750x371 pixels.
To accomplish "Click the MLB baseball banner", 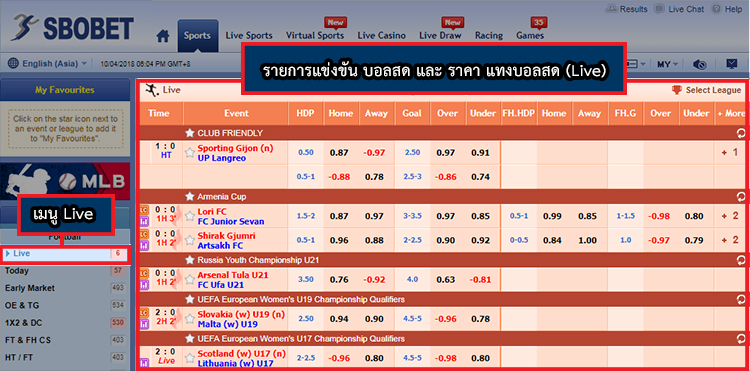I will (65, 181).
